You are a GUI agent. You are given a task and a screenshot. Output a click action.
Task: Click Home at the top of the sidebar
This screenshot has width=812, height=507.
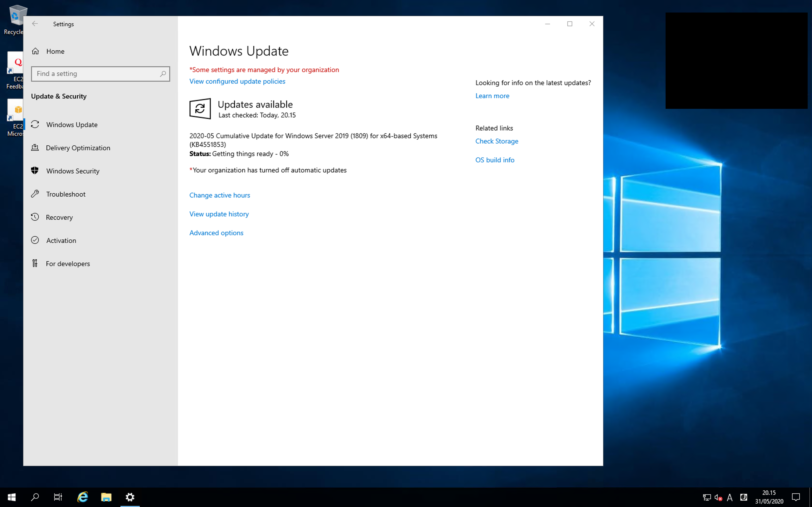coord(55,51)
